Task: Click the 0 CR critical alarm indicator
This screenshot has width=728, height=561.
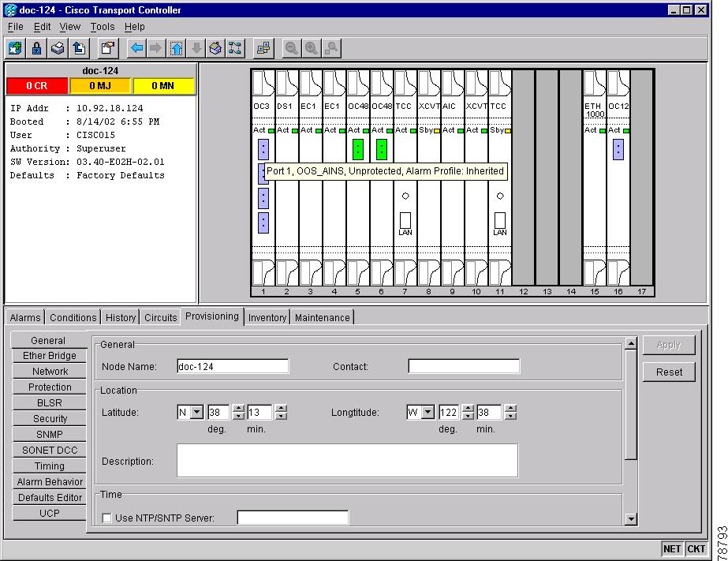Action: (x=37, y=86)
